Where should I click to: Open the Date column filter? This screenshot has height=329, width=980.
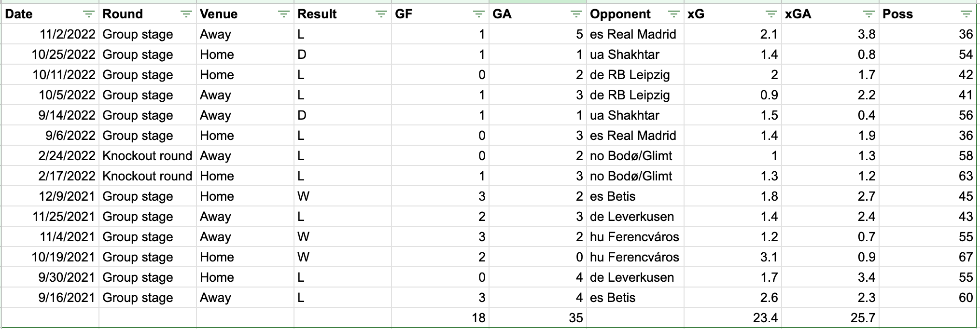coord(89,14)
